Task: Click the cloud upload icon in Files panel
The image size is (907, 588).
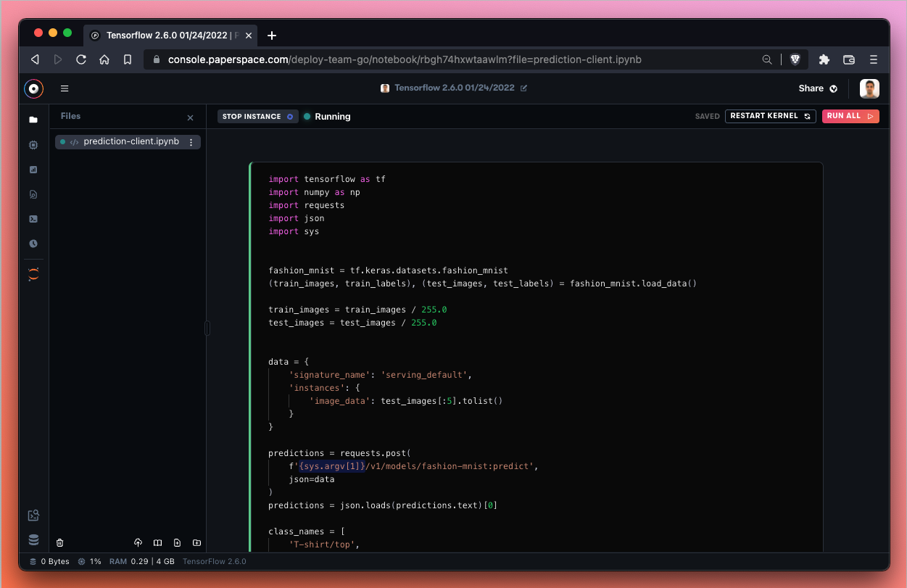Action: click(138, 542)
